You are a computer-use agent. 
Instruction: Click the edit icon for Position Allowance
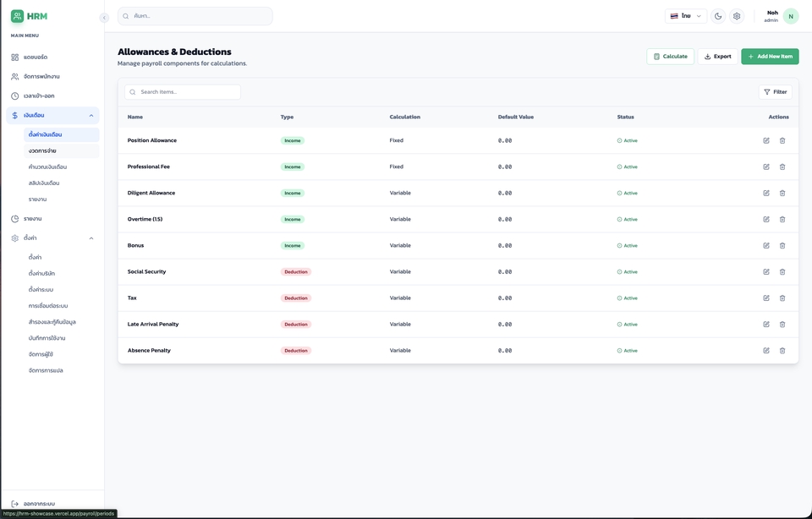pos(766,140)
